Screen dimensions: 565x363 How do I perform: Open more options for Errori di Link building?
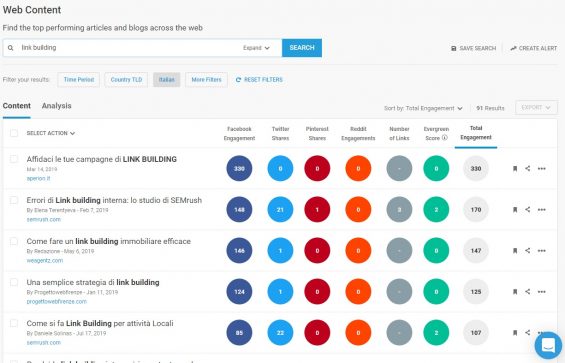point(542,209)
